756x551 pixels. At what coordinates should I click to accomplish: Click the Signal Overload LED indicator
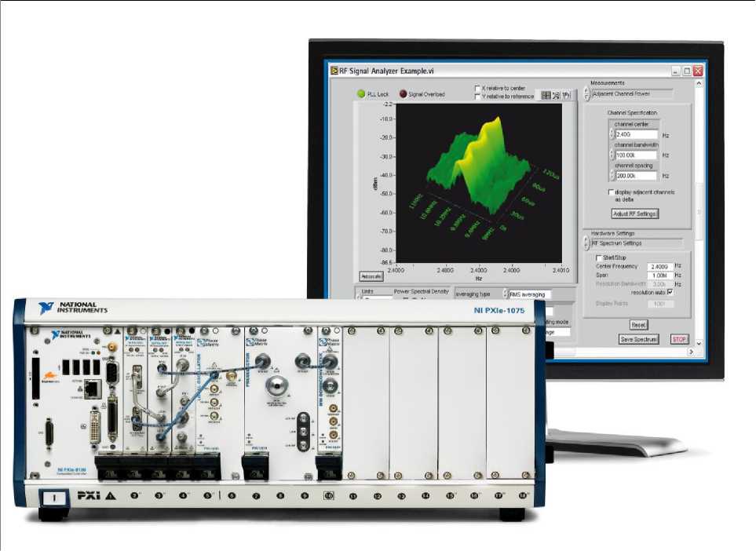404,94
